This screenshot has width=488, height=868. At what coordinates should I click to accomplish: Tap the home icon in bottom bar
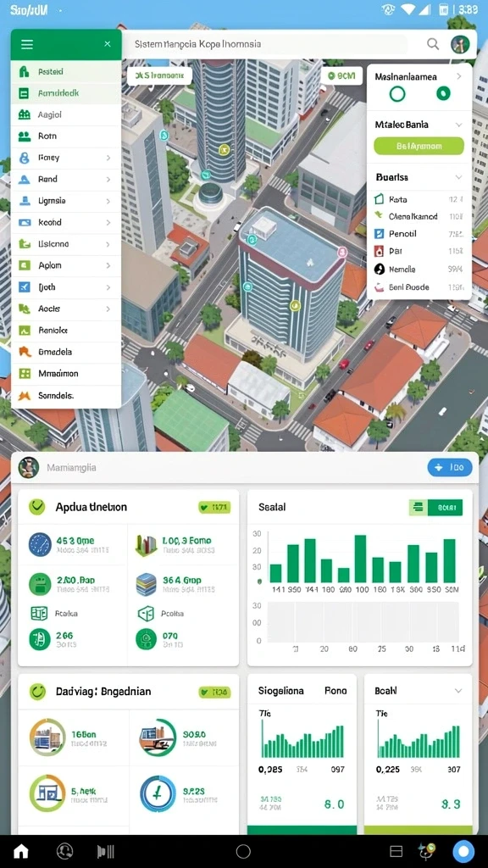tap(21, 851)
